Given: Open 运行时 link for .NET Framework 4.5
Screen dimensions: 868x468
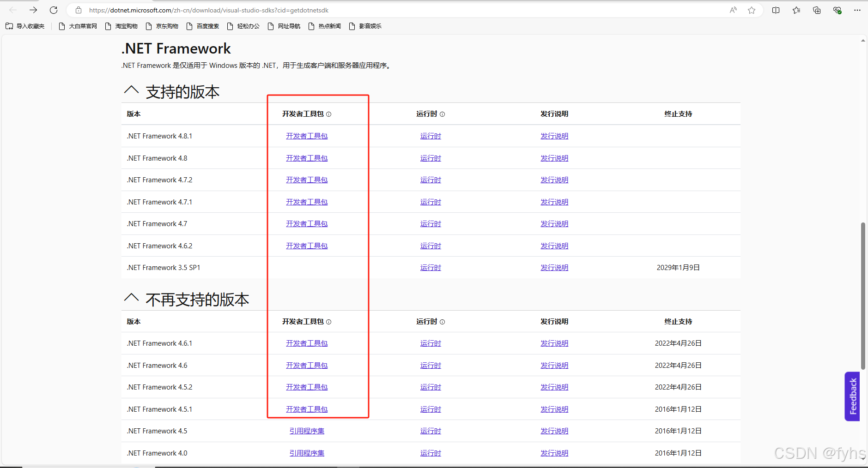Looking at the screenshot, I should tap(431, 431).
